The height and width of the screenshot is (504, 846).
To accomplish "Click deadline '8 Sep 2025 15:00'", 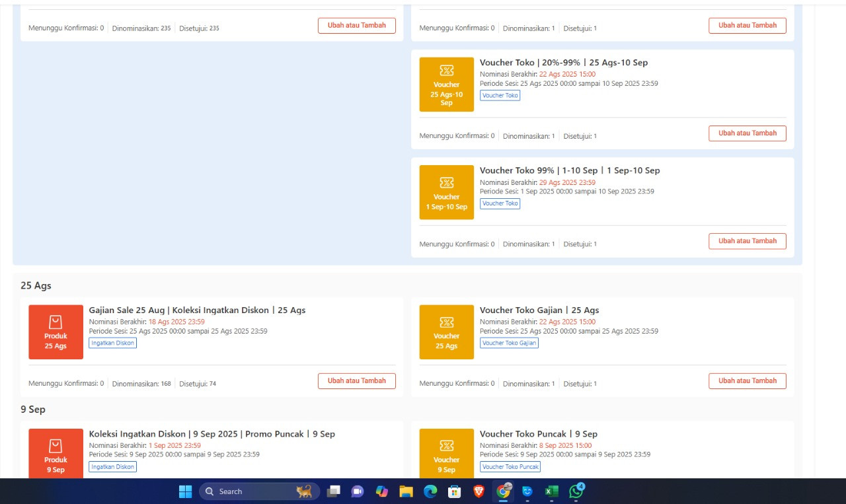I will tap(565, 446).
